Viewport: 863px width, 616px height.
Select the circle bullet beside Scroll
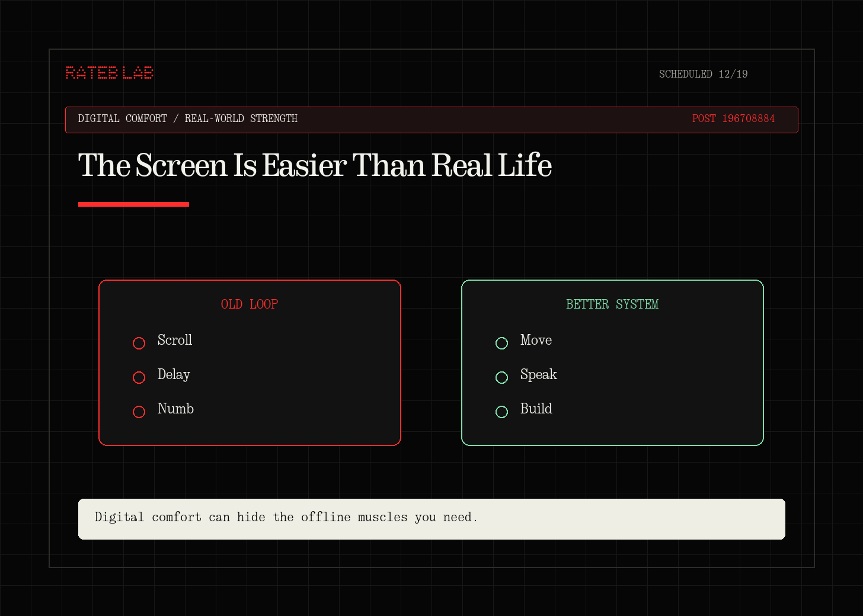(x=139, y=343)
